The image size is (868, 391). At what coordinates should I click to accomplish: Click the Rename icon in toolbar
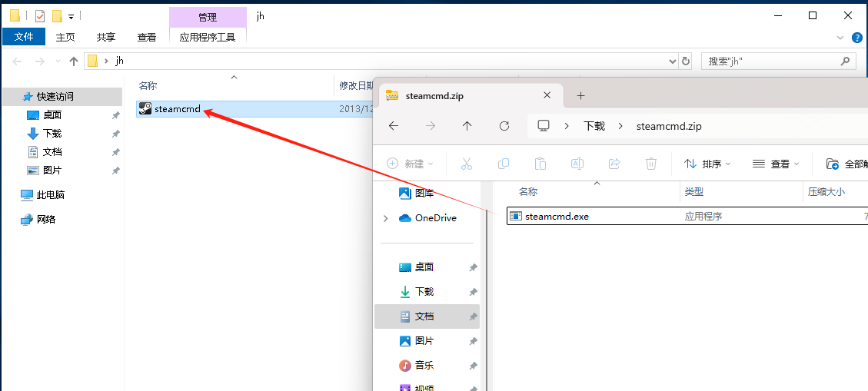[577, 164]
